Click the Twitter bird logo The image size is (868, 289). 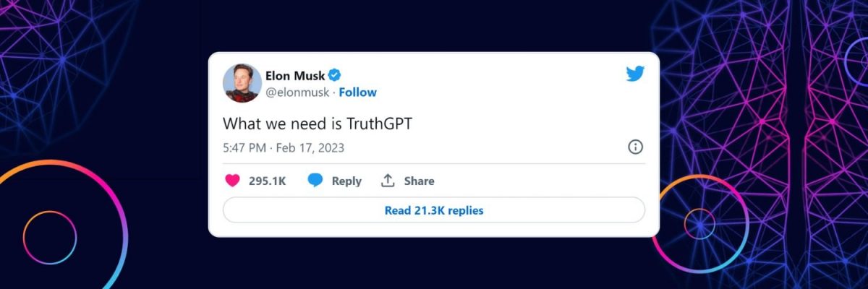(x=635, y=73)
